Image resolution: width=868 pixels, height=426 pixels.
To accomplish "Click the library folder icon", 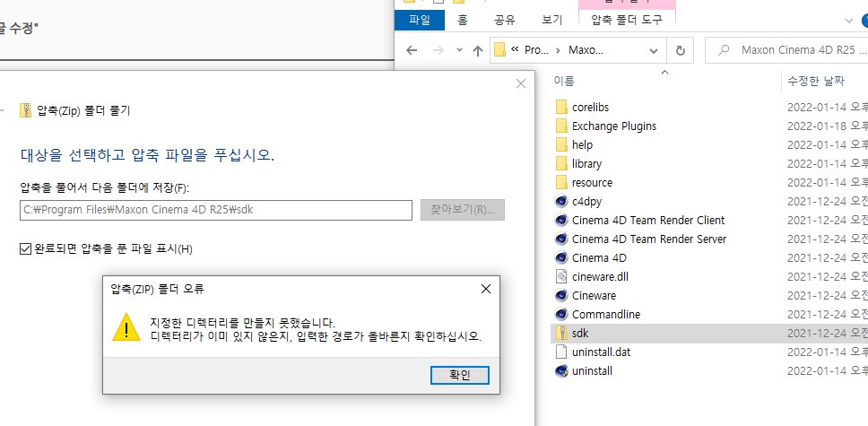I will click(561, 163).
